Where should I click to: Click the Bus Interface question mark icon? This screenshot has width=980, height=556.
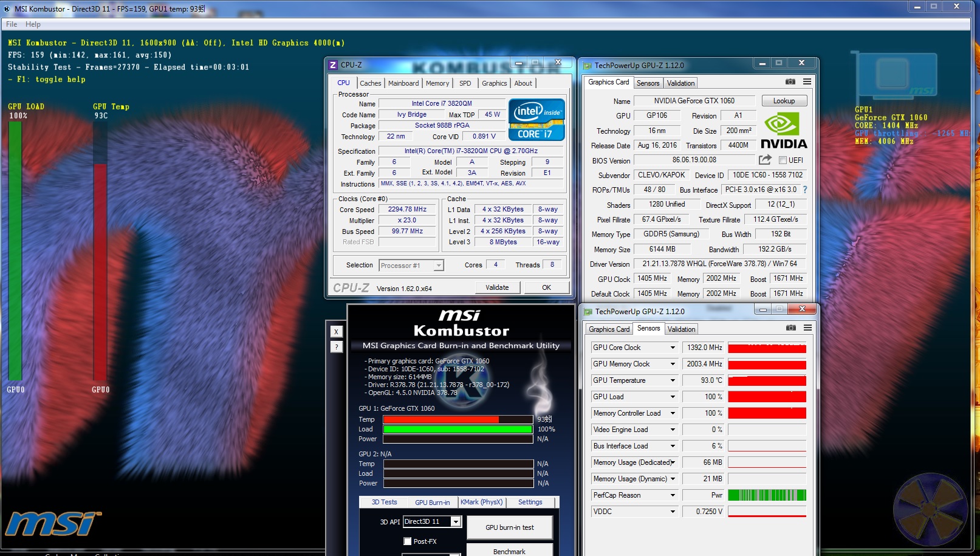click(805, 190)
